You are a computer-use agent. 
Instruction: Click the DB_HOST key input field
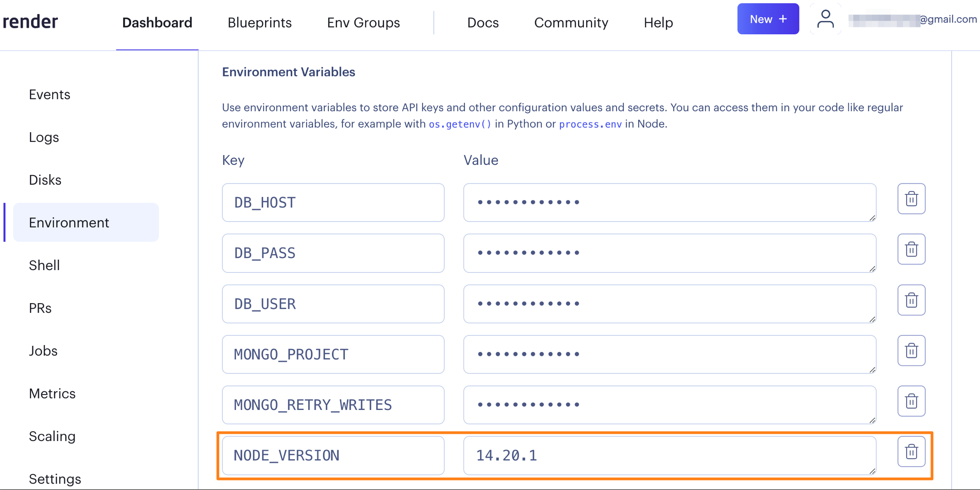[x=333, y=202]
